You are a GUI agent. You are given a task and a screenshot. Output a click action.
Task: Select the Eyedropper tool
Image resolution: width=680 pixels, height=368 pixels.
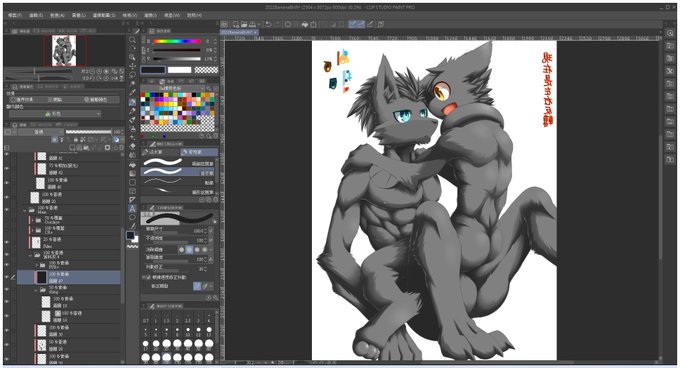[132, 92]
